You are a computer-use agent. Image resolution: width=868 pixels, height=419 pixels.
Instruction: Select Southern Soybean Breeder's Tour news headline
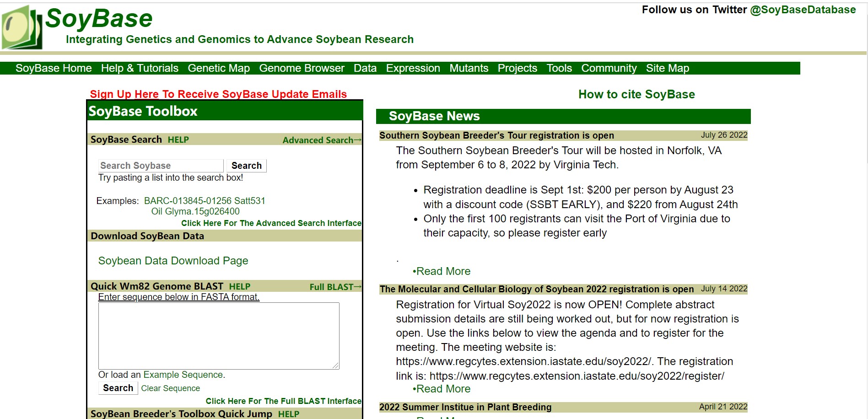point(496,135)
